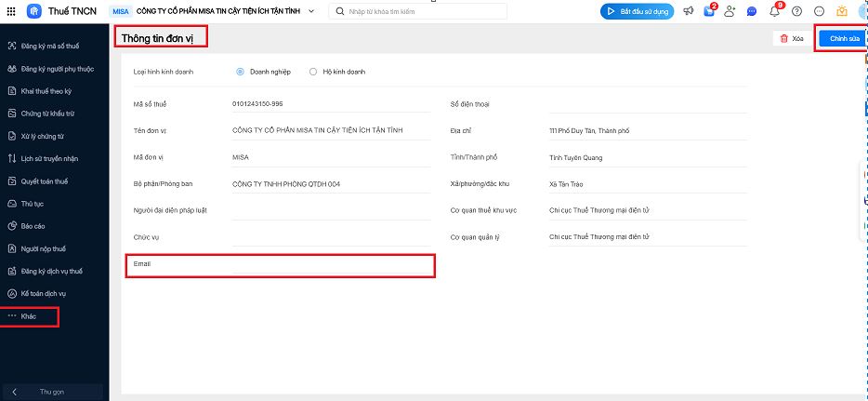
Task: Open the orange gift box icon
Action: (842, 11)
